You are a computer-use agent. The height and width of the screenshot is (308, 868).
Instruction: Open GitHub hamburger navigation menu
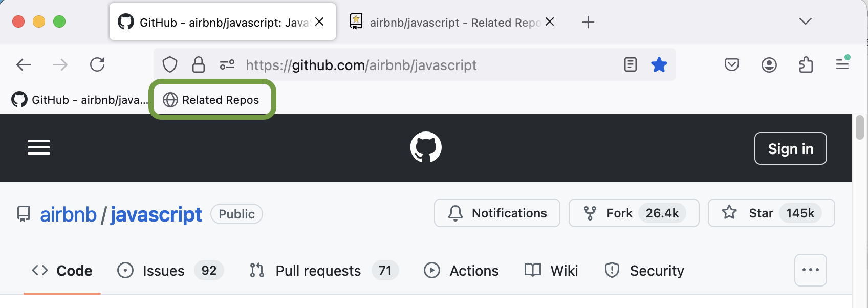(x=39, y=147)
